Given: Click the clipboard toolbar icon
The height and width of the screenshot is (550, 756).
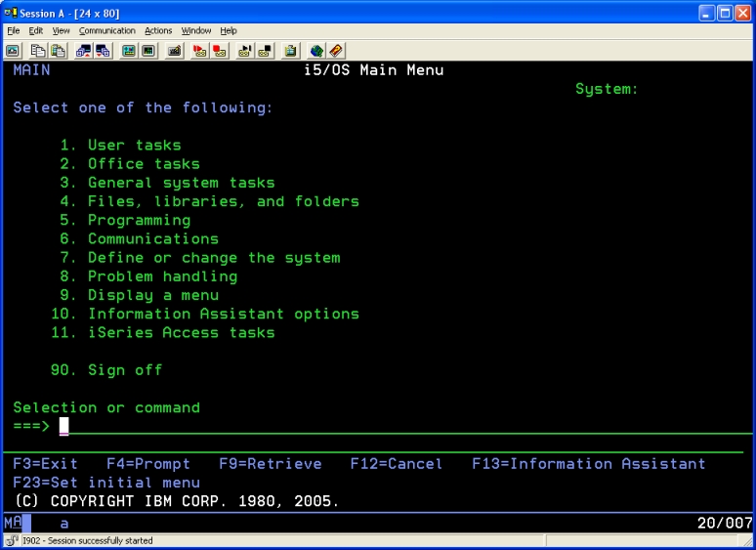Looking at the screenshot, I should pyautogui.click(x=290, y=51).
